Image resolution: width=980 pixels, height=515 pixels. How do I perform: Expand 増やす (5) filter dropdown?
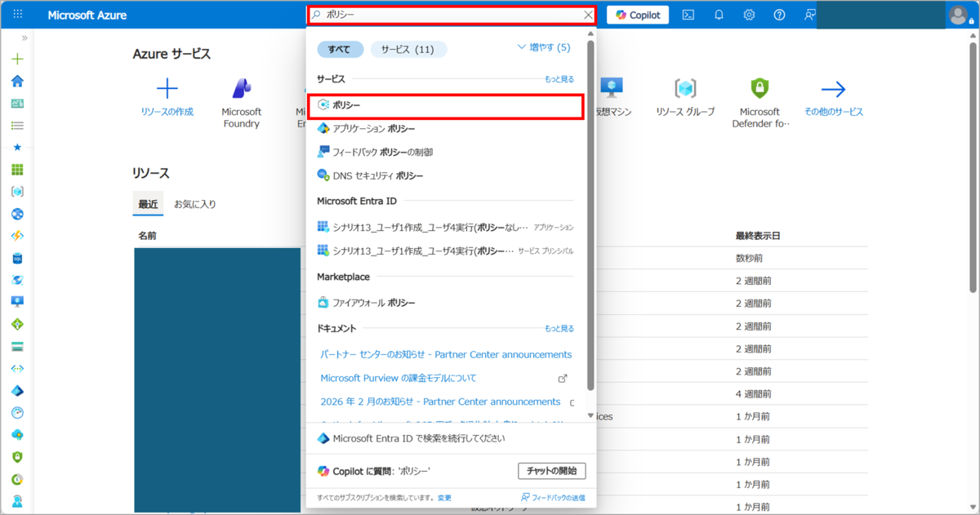544,47
